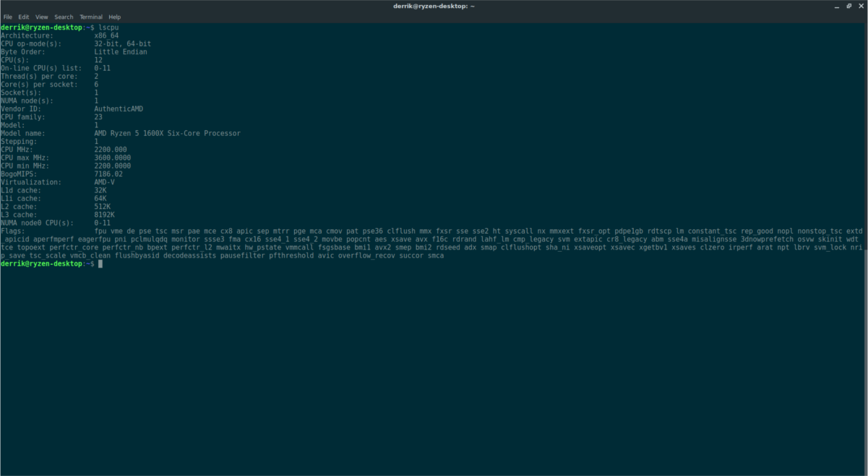This screenshot has height=476, width=868.
Task: Click the Vendor ID AuthenticAMD text
Action: tap(119, 109)
